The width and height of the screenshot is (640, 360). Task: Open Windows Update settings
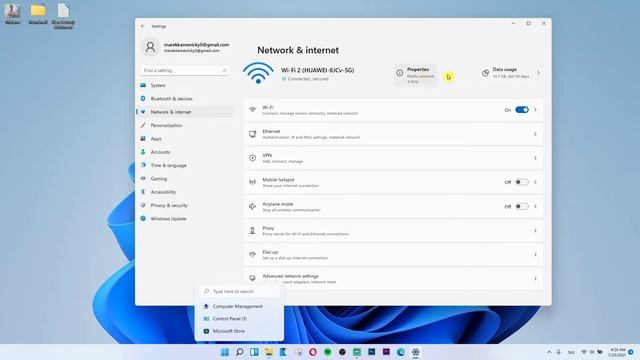tap(185, 219)
